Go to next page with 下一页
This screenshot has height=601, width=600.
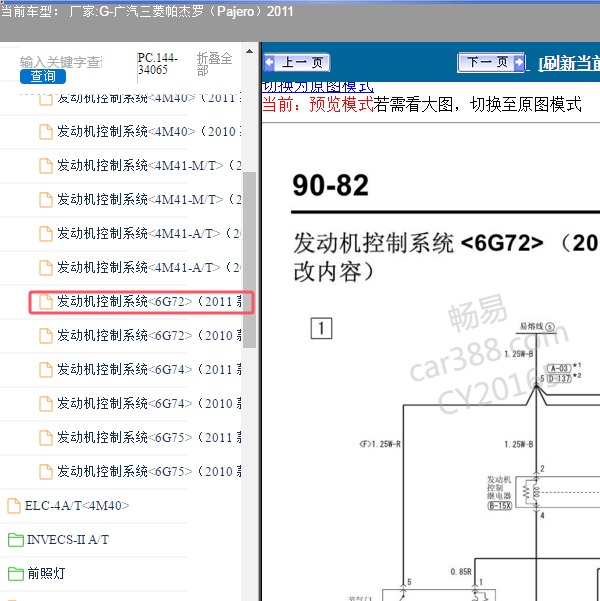point(491,62)
